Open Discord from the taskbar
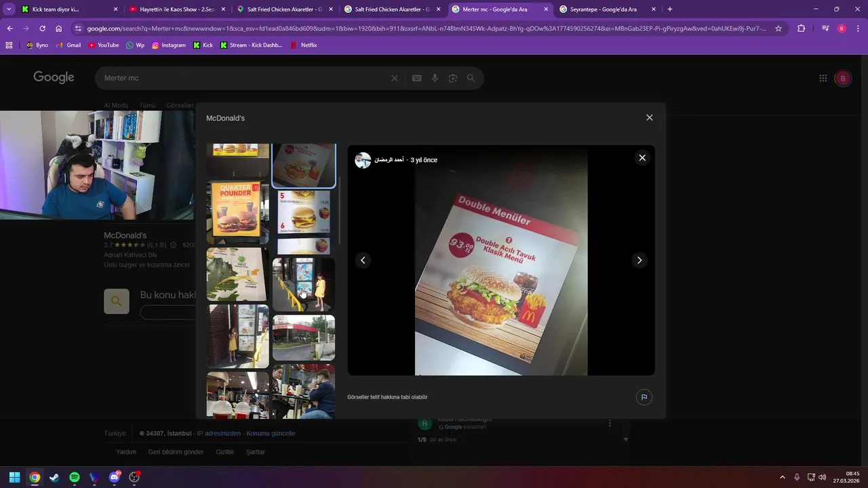868x488 pixels. click(115, 477)
